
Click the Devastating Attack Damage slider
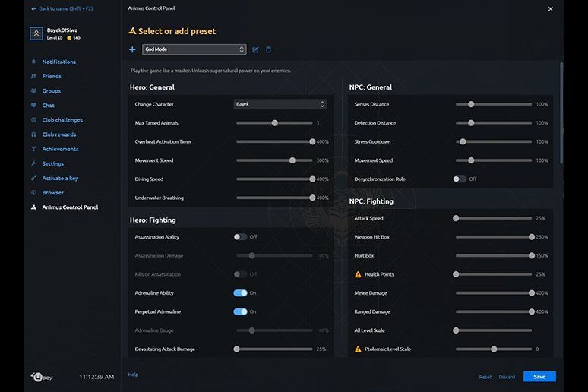274,349
